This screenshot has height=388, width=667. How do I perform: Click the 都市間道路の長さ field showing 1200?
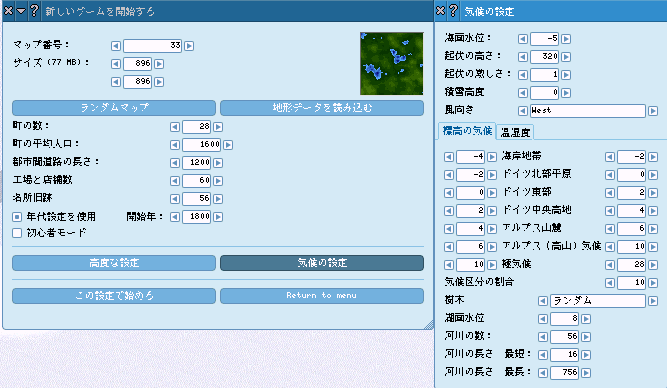click(197, 163)
